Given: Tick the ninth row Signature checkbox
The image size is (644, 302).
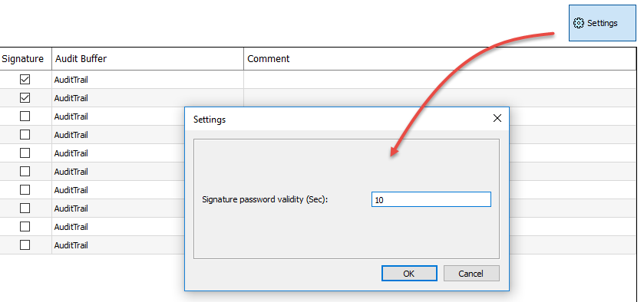Looking at the screenshot, I should coord(25,227).
